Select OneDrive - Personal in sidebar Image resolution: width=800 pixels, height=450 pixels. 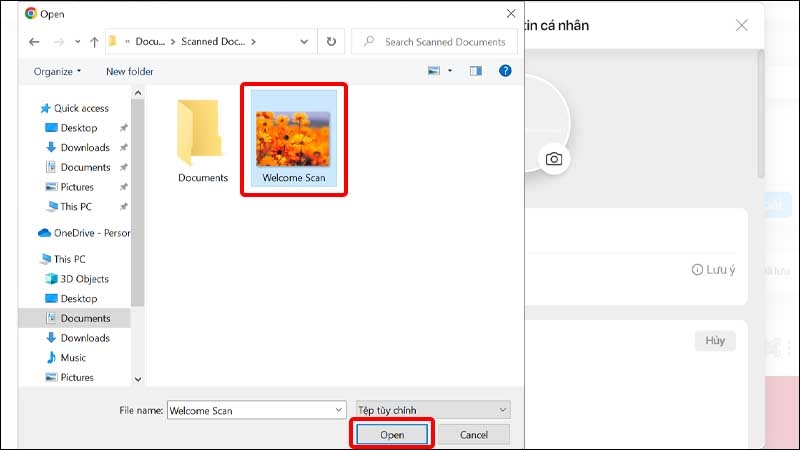[84, 233]
